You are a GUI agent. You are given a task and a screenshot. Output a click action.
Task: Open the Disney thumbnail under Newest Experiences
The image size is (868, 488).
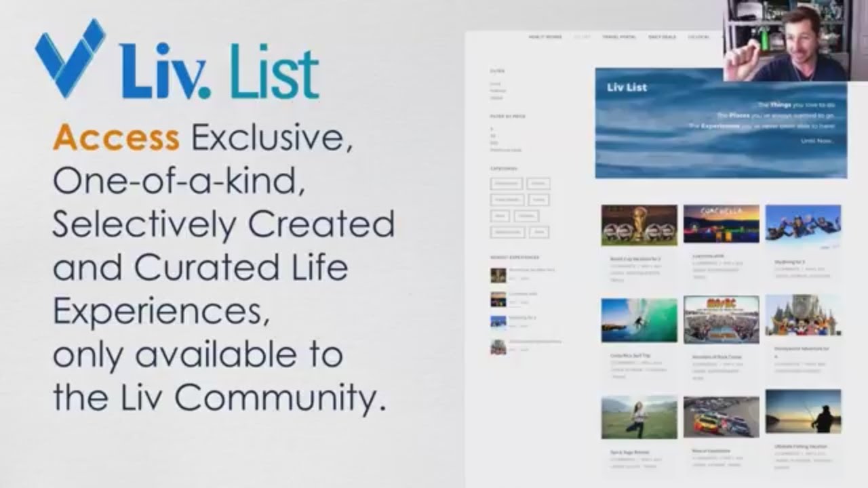(x=498, y=347)
